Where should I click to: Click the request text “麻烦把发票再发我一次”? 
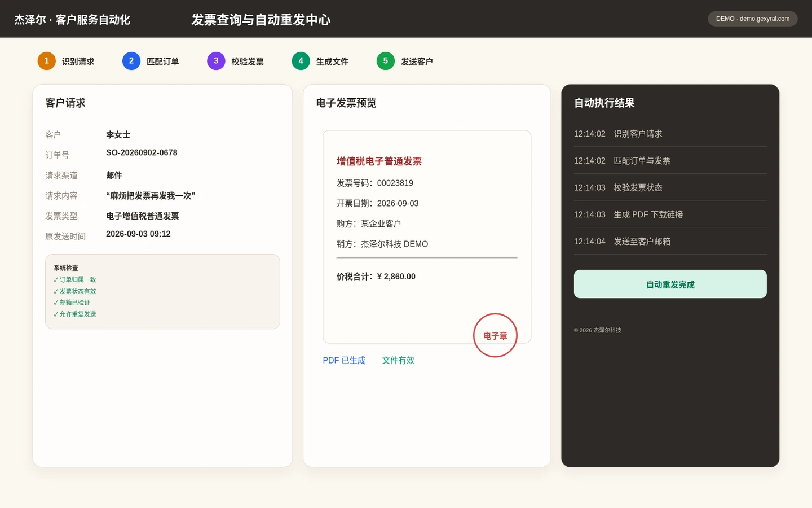(x=151, y=196)
